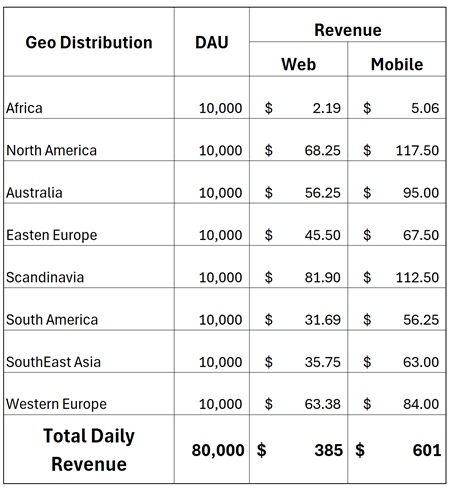Click the Easten Europe label cell
The height and width of the screenshot is (490, 453).
[x=89, y=225]
